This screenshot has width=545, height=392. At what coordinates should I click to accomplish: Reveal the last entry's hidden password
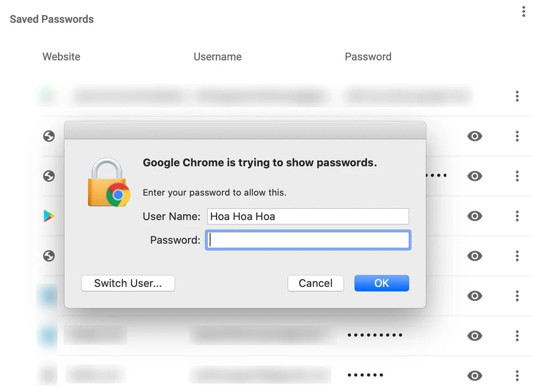tap(475, 375)
